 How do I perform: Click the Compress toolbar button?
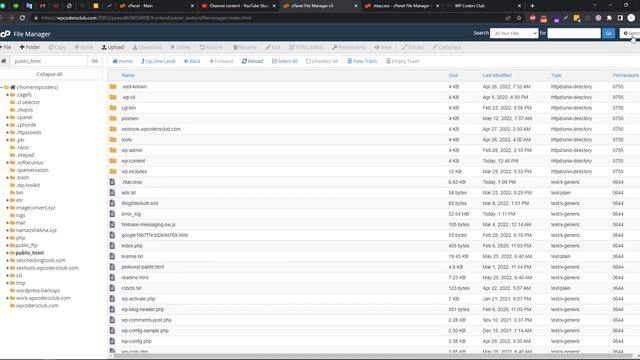[447, 47]
